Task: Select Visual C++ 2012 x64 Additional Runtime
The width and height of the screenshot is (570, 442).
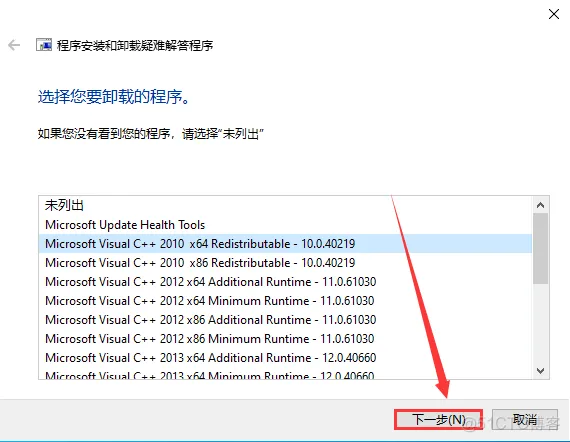Action: [x=285, y=282]
